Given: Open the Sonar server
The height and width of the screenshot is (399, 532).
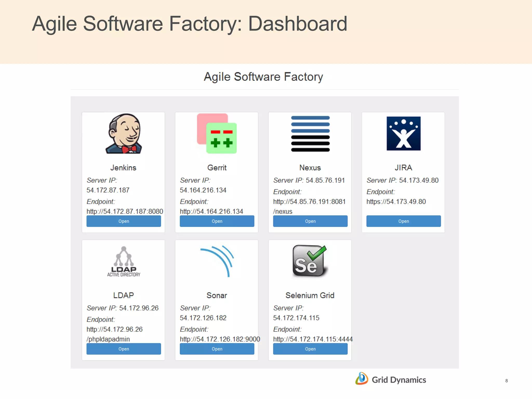Looking at the screenshot, I should (217, 349).
